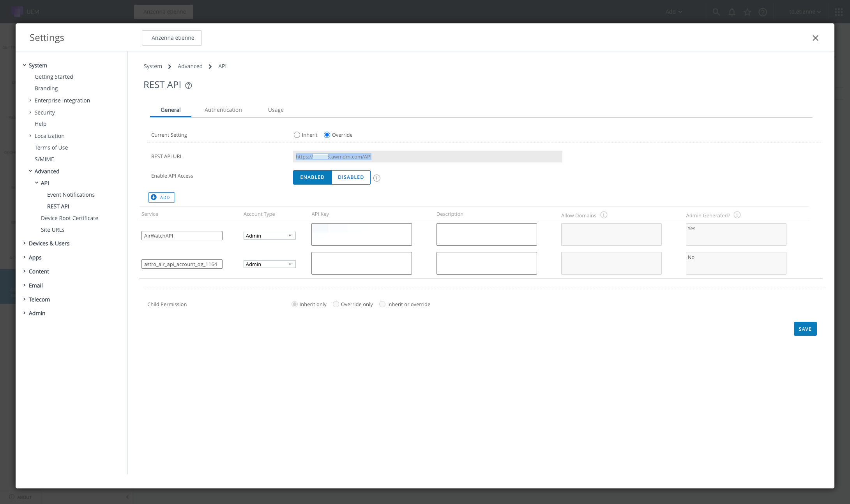Click the plus icon on ADD button
This screenshot has height=504, width=850.
click(154, 197)
